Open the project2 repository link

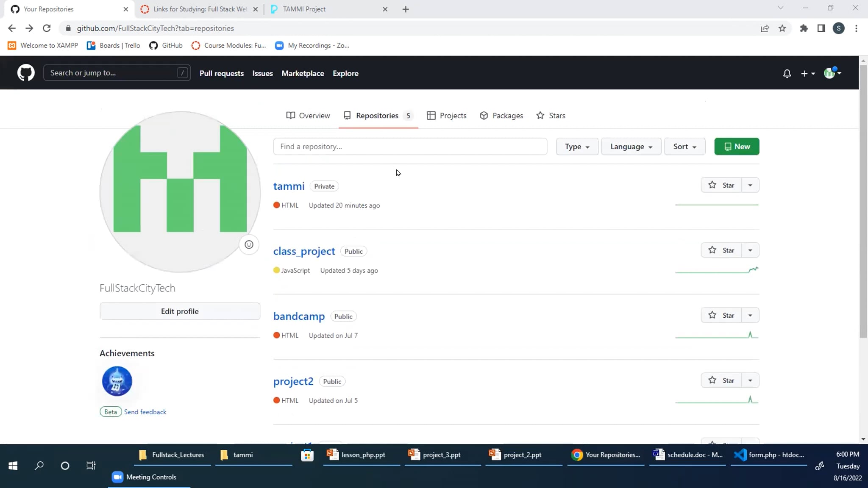293,381
